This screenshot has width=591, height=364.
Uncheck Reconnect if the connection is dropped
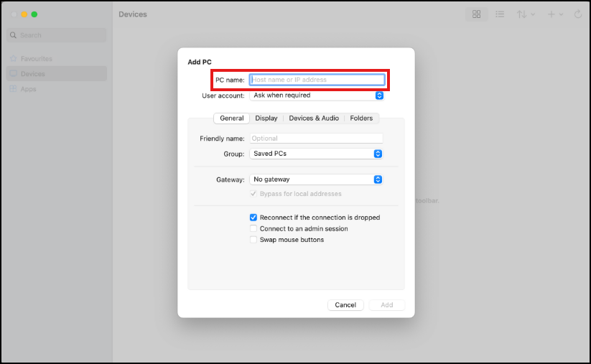click(253, 218)
